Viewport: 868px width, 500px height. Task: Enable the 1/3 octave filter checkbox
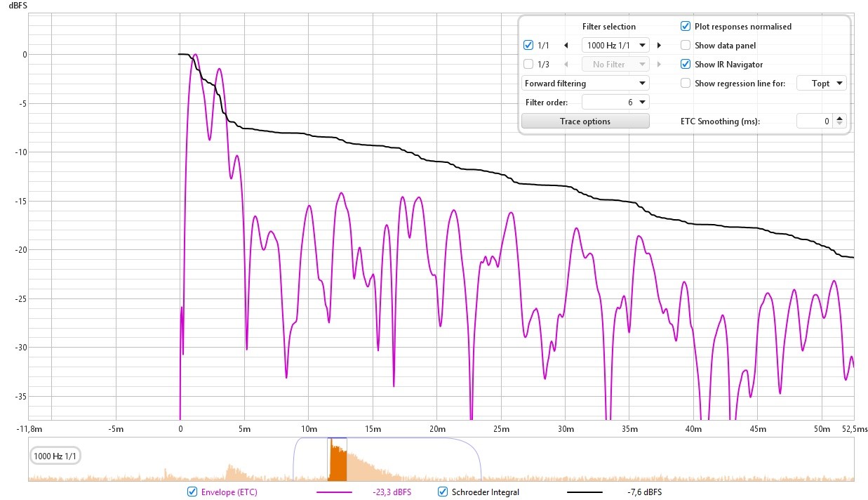click(528, 65)
